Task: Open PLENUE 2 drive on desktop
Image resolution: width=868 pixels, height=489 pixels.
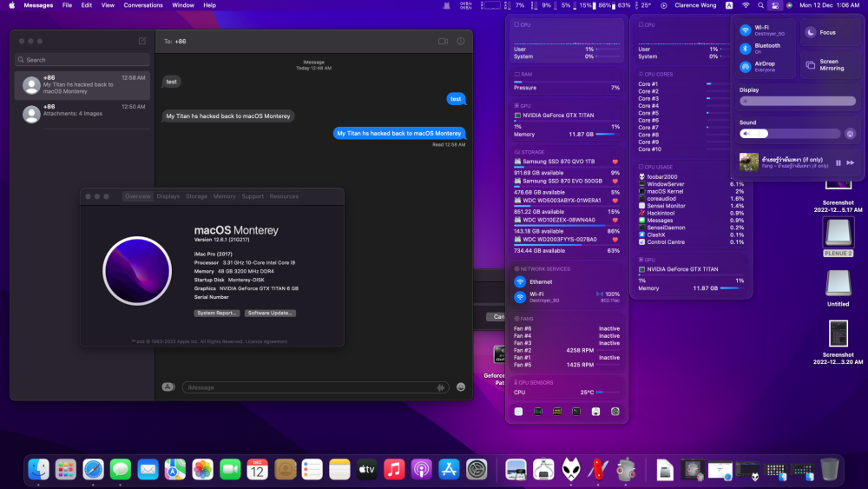Action: [x=838, y=237]
